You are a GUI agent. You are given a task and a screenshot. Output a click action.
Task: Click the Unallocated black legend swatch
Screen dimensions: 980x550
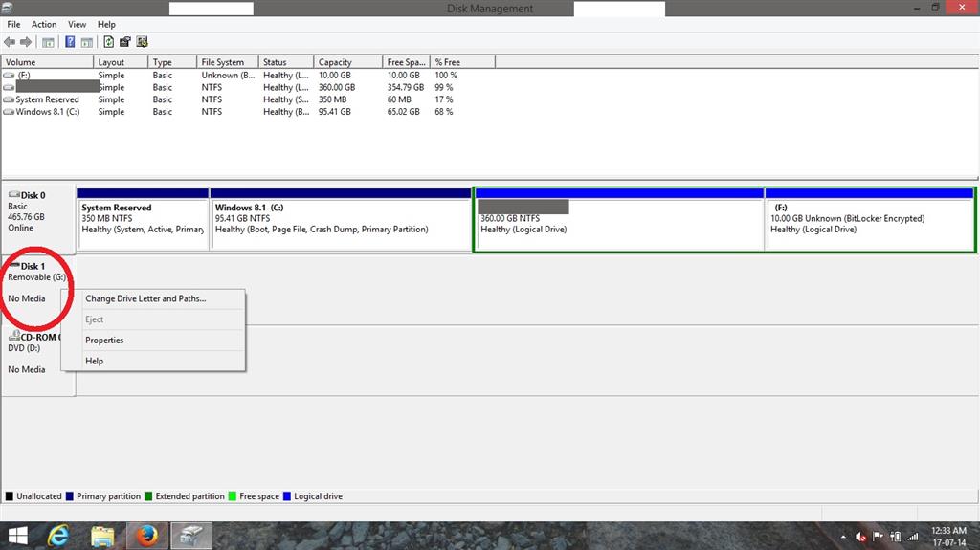tap(10, 496)
